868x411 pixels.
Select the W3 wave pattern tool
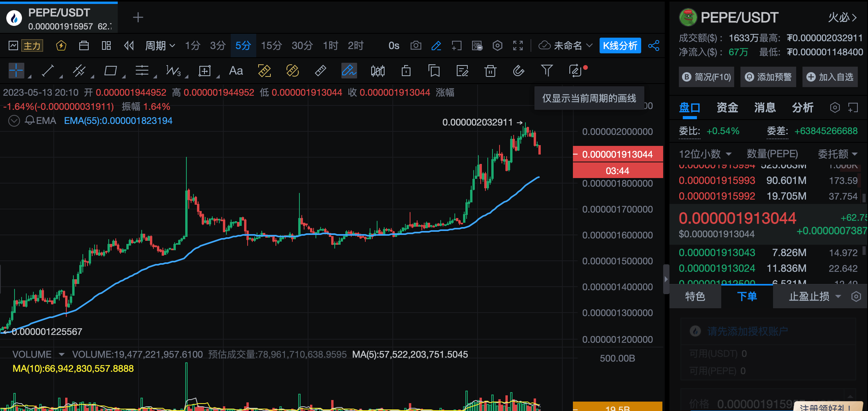coord(173,71)
